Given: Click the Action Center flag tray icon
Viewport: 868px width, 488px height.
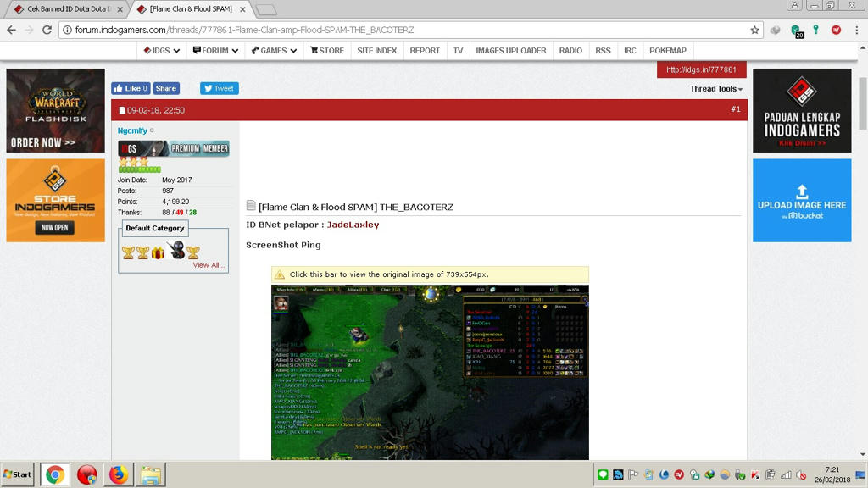Looking at the screenshot, I should (x=633, y=474).
